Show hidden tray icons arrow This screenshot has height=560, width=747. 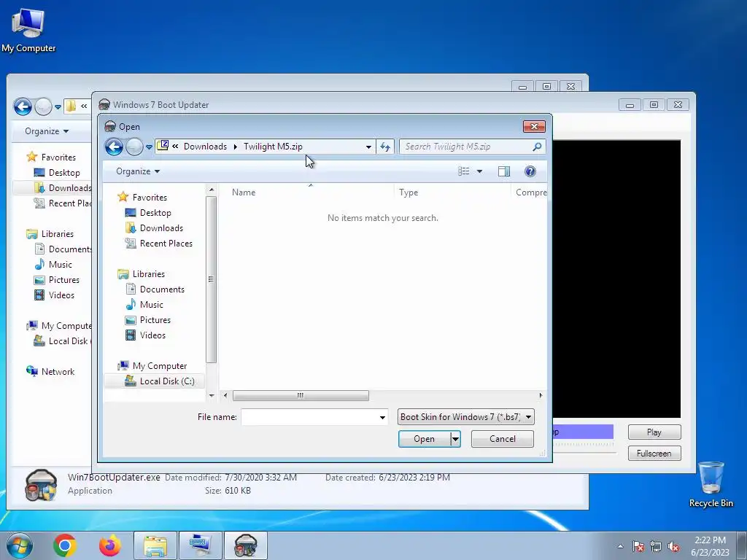tap(620, 546)
